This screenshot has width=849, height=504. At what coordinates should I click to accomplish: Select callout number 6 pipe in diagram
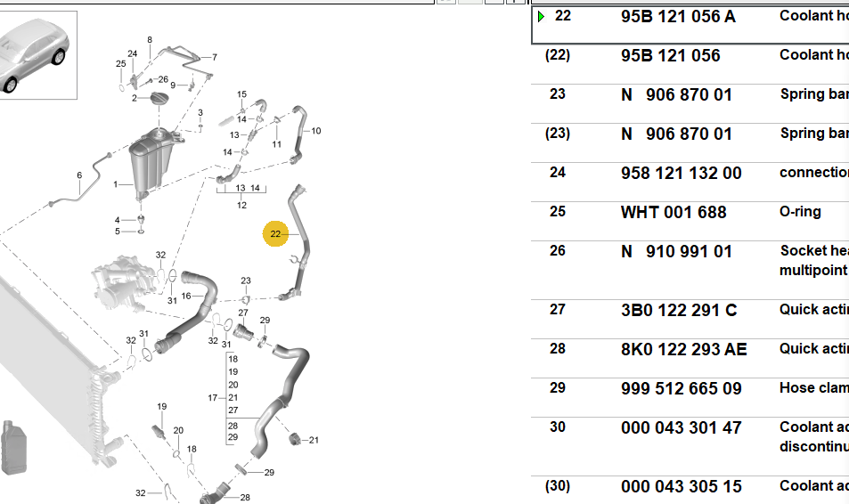(x=79, y=175)
